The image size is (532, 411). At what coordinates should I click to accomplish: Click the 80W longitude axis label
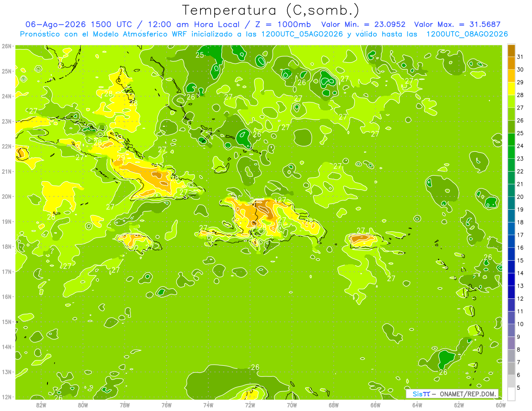coord(82,405)
